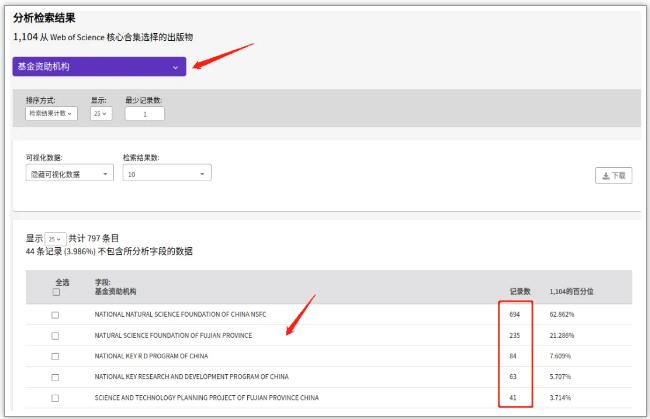Check the National Key R D Program row

tap(56, 356)
